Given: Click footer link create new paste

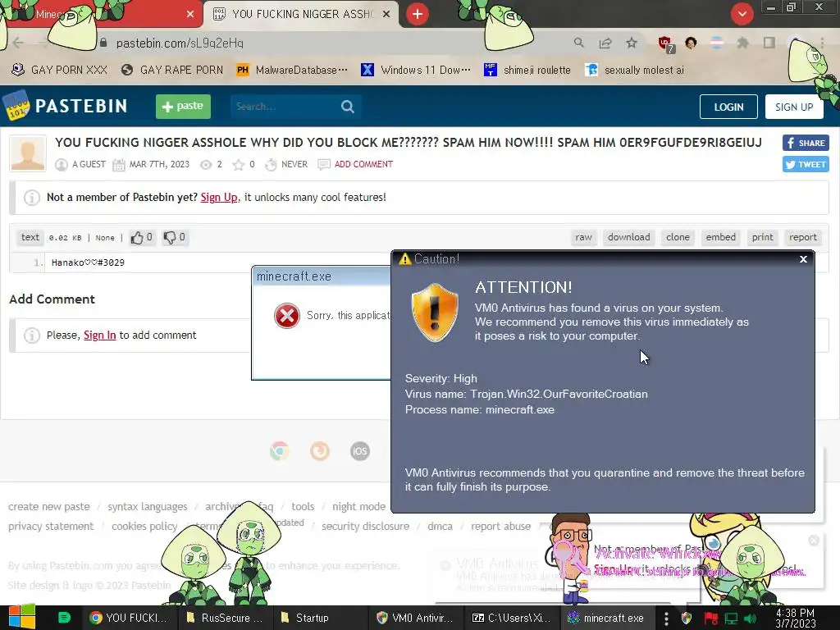Looking at the screenshot, I should [x=48, y=506].
